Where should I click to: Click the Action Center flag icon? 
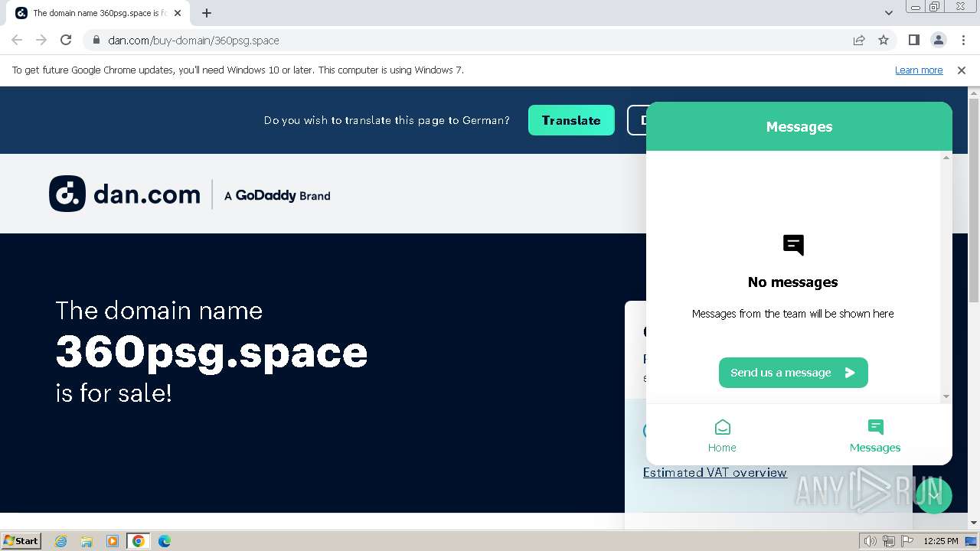(906, 541)
